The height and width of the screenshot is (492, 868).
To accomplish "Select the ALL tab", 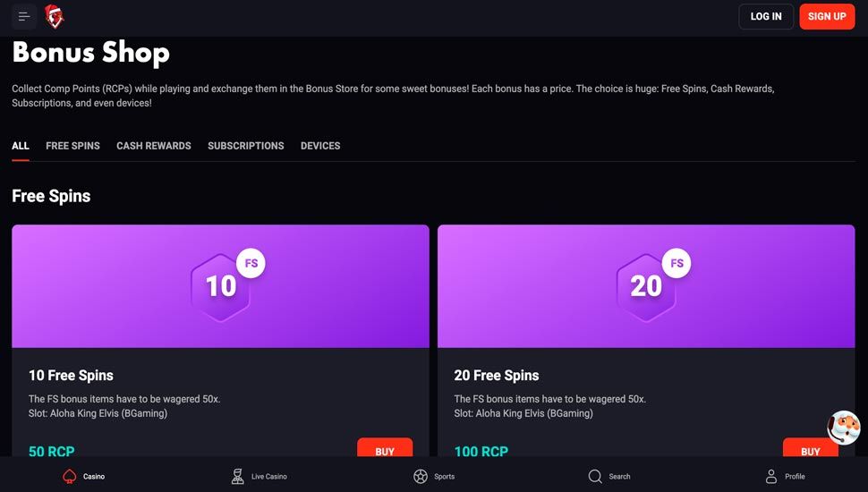I will coord(21,146).
